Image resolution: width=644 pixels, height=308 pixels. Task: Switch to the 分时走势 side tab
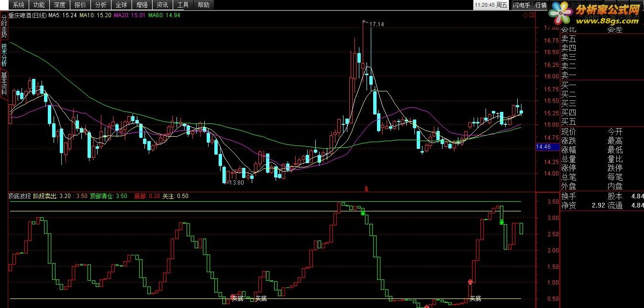coord(4,27)
